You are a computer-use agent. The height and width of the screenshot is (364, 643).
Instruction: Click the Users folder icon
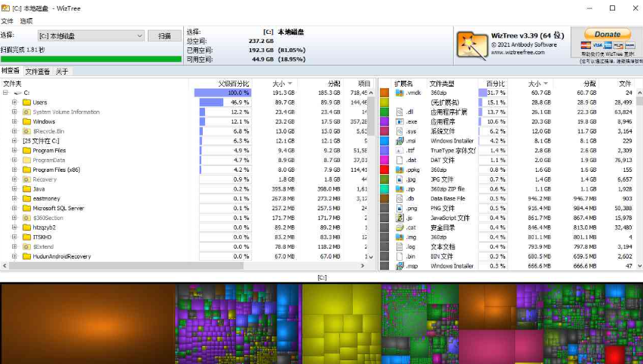coord(26,102)
